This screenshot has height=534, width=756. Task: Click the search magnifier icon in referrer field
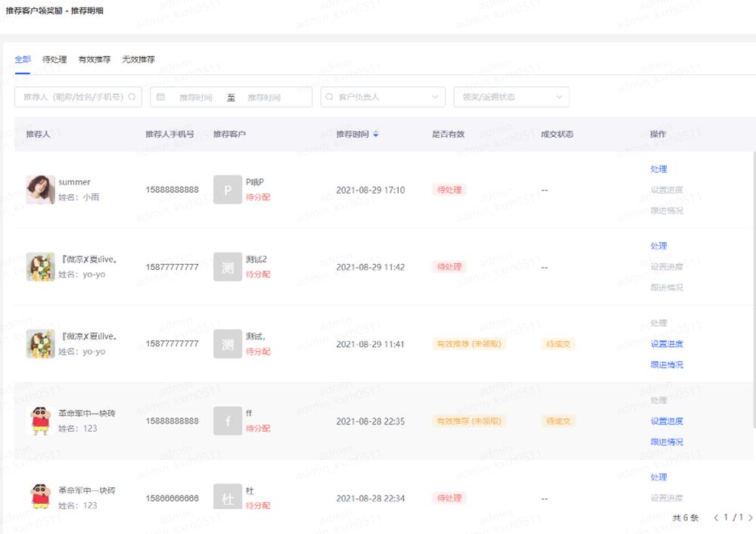tap(132, 97)
